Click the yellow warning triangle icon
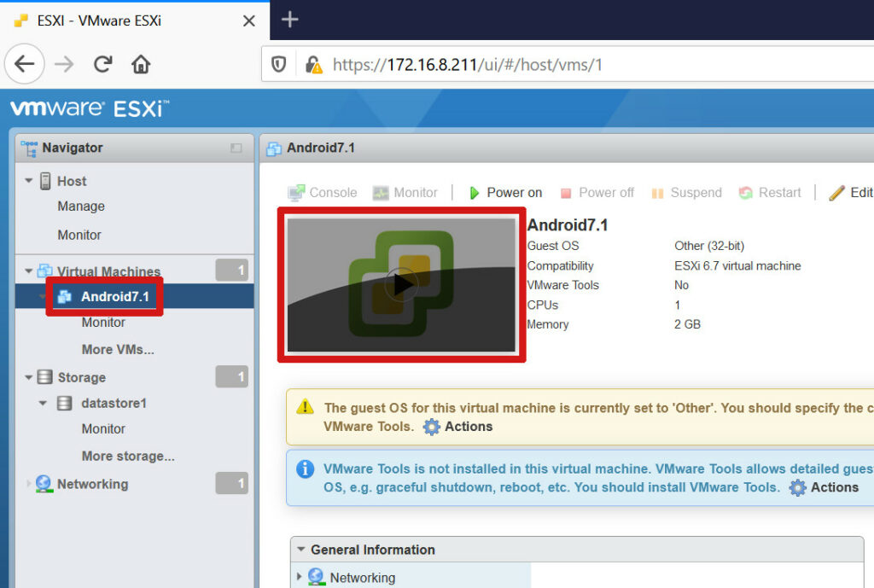Image resolution: width=874 pixels, height=588 pixels. coord(305,406)
